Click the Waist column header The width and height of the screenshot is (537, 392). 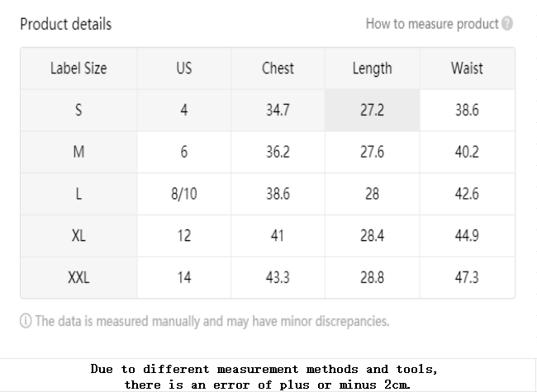(467, 68)
